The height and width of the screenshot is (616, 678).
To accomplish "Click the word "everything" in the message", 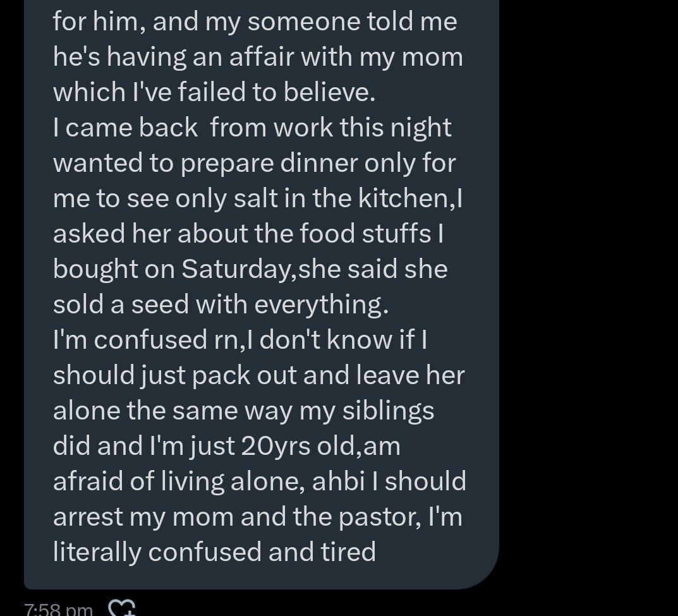I will click(318, 305).
